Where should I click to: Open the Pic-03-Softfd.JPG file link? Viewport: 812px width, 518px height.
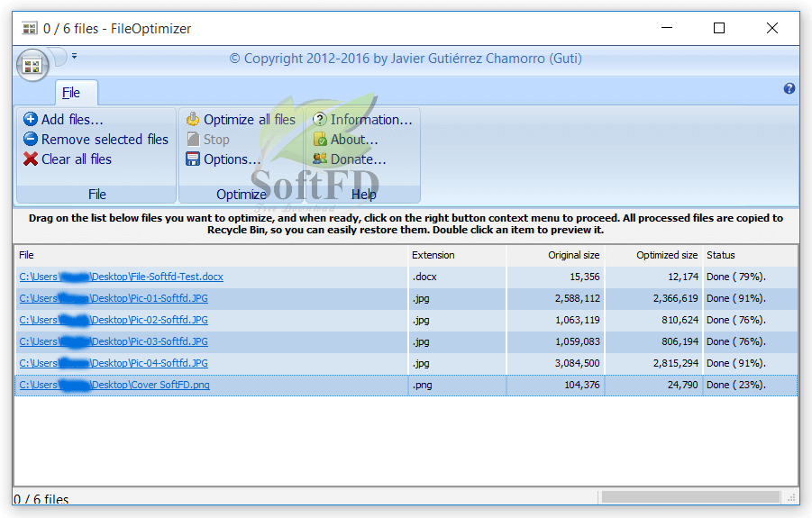pos(114,342)
